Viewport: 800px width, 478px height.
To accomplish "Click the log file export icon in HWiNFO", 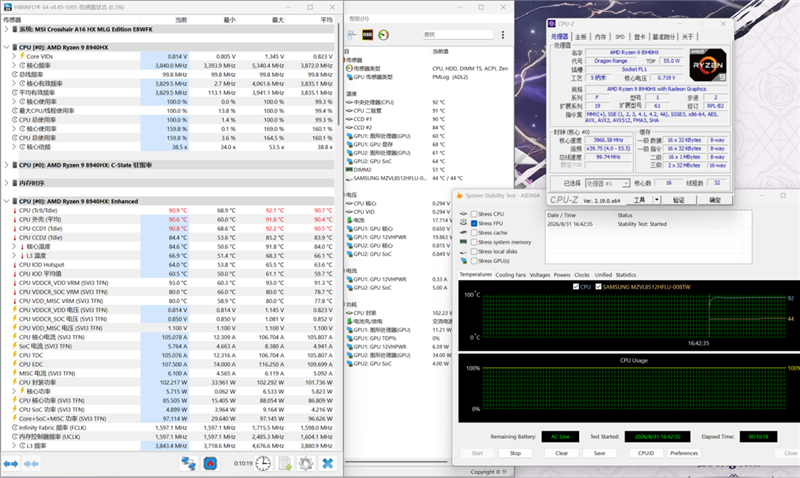I will pos(285,463).
